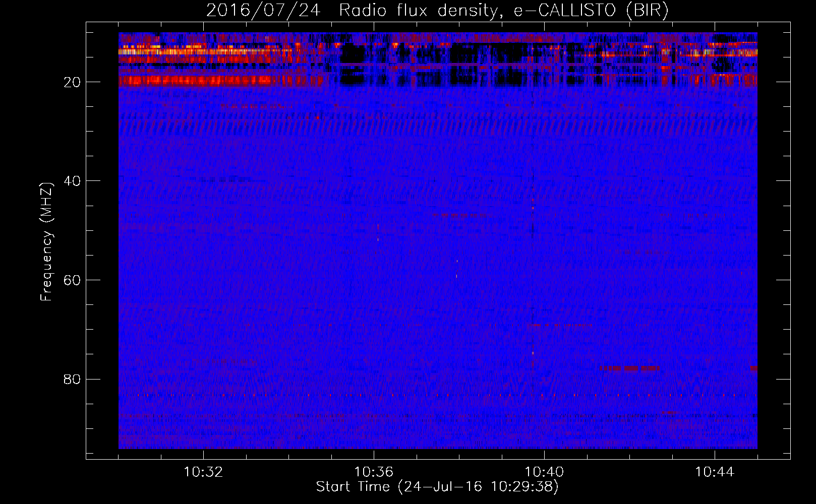Screen dimensions: 816x504
Task: Click the 10:44 time tick label
Action: (714, 472)
